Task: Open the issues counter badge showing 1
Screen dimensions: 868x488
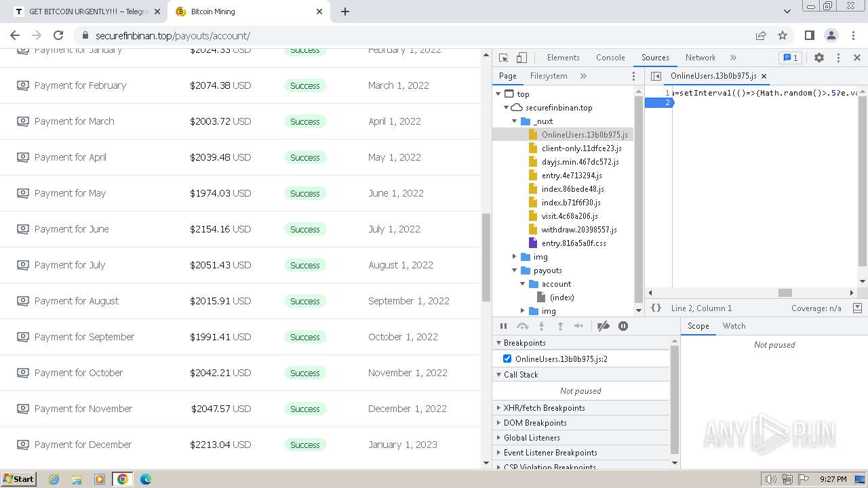Action: pos(789,58)
